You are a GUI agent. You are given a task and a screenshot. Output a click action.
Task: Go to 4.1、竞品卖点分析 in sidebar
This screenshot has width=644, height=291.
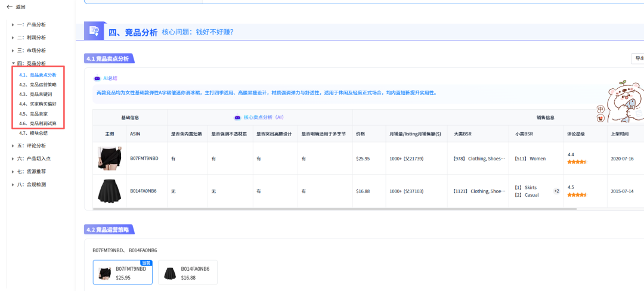[x=38, y=75]
